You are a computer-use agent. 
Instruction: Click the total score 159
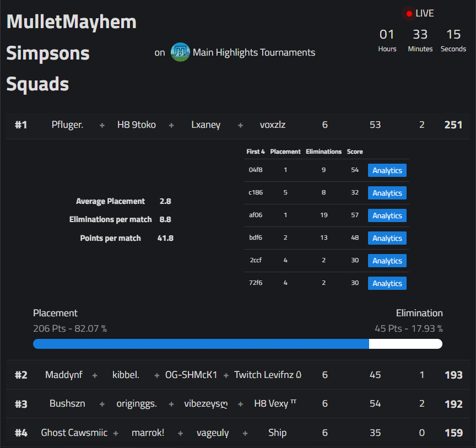(x=453, y=433)
